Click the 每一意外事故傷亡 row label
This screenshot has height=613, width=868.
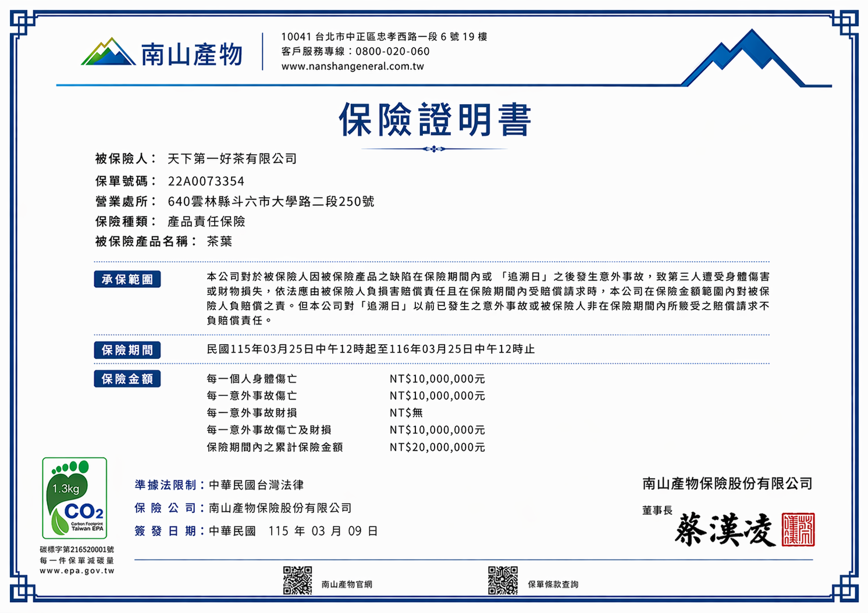pyautogui.click(x=252, y=396)
